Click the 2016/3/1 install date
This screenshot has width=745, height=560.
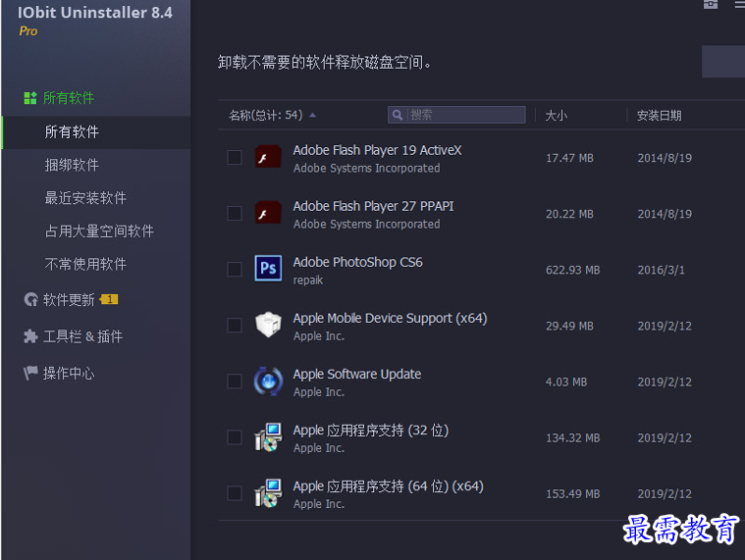coord(661,270)
